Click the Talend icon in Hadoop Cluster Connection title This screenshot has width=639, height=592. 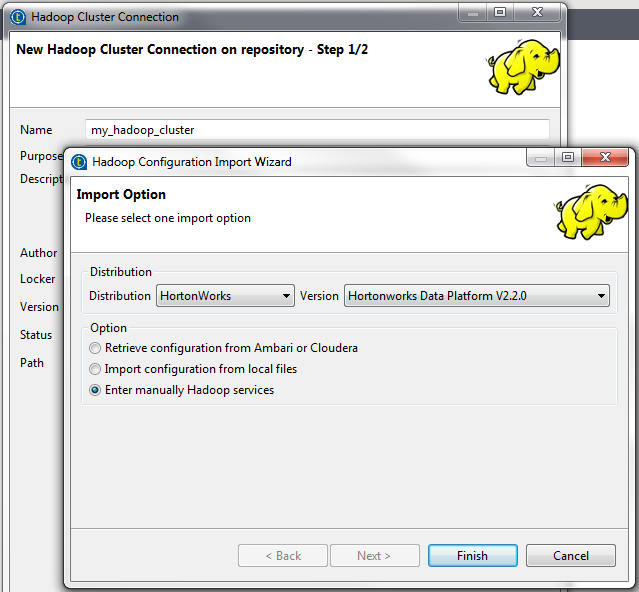pos(18,17)
